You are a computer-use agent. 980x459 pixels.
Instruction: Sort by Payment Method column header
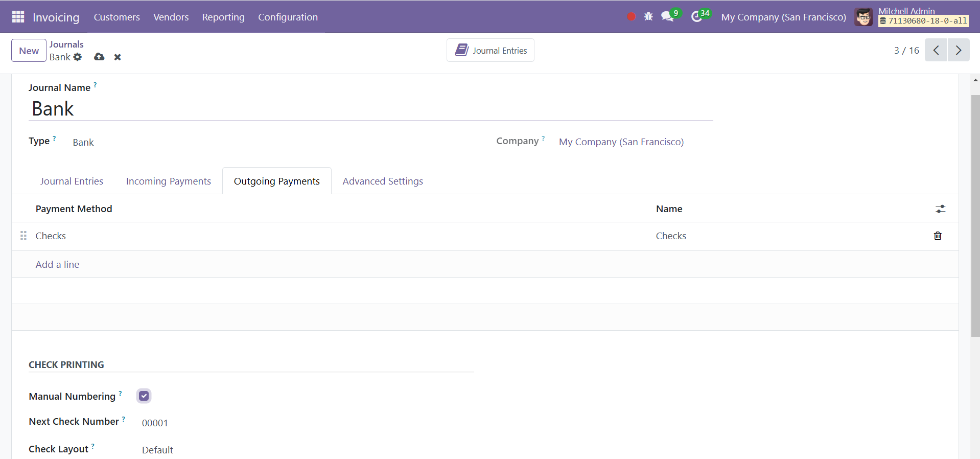(x=74, y=209)
